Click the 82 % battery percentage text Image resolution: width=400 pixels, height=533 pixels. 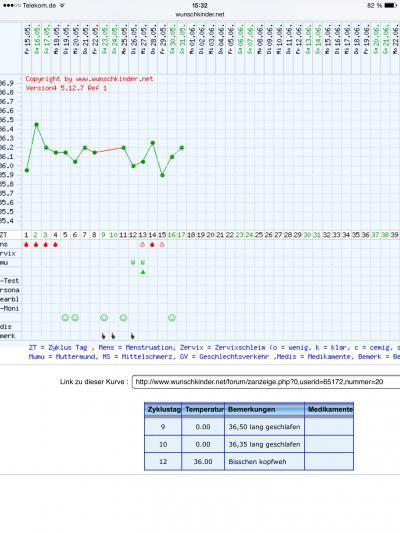pyautogui.click(x=375, y=5)
